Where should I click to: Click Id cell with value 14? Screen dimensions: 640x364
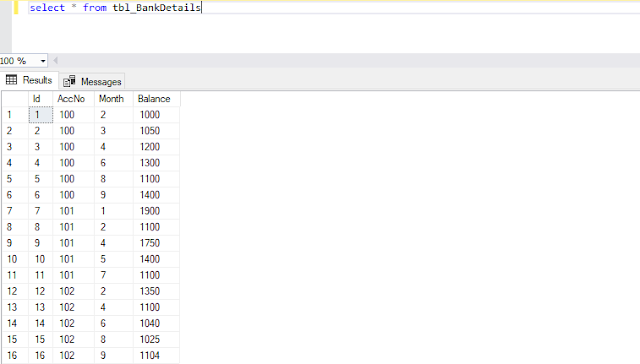coord(41,323)
